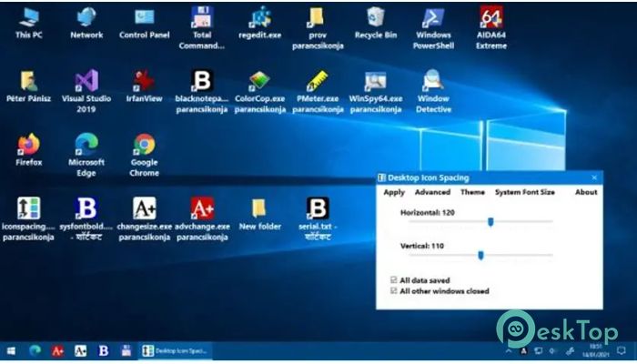
Task: Open the System Font Size menu
Action: pos(525,192)
